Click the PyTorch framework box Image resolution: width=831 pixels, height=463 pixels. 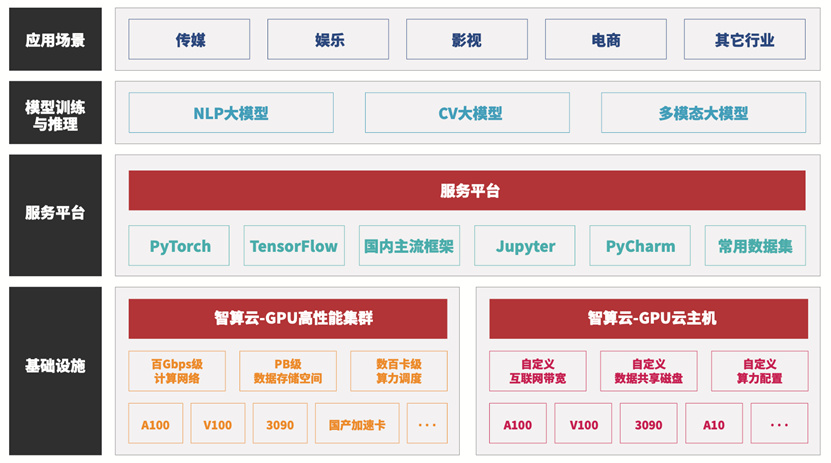(179, 246)
